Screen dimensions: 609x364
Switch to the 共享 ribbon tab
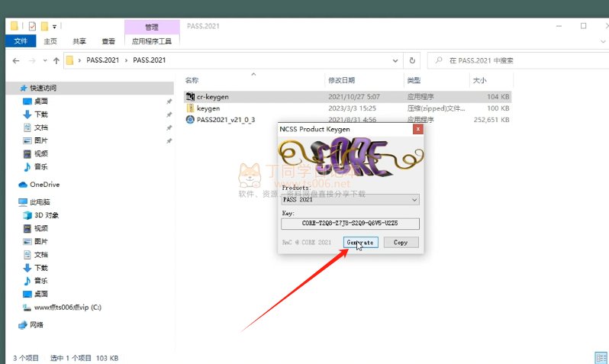coord(79,41)
